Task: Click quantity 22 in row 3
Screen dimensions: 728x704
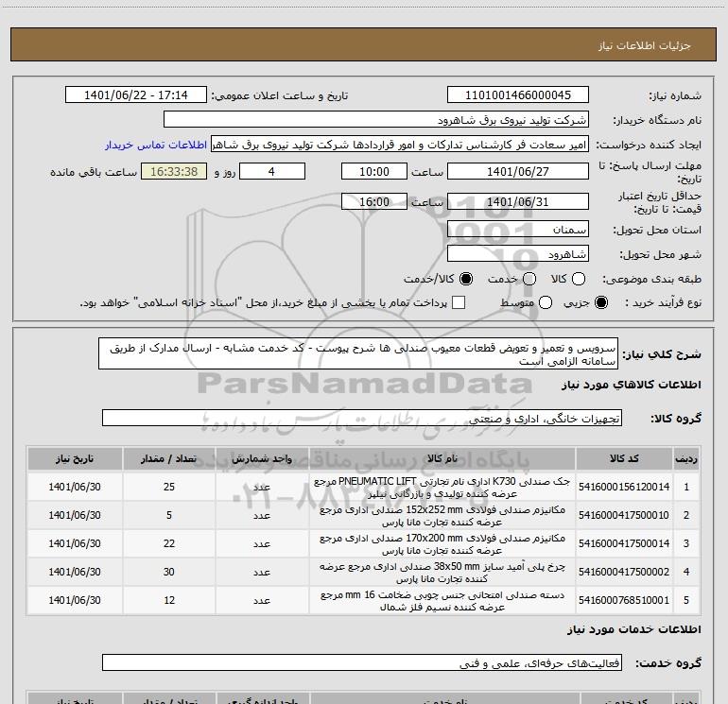Action: 169,543
